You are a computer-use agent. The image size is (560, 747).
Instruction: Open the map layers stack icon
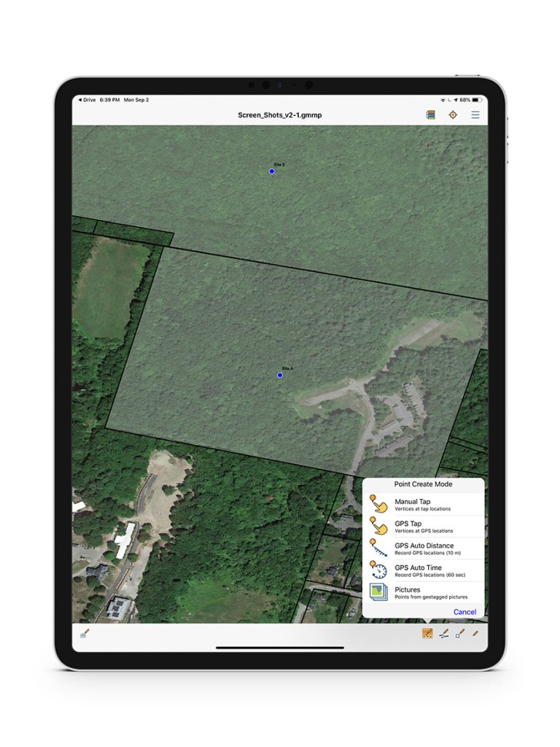430,115
